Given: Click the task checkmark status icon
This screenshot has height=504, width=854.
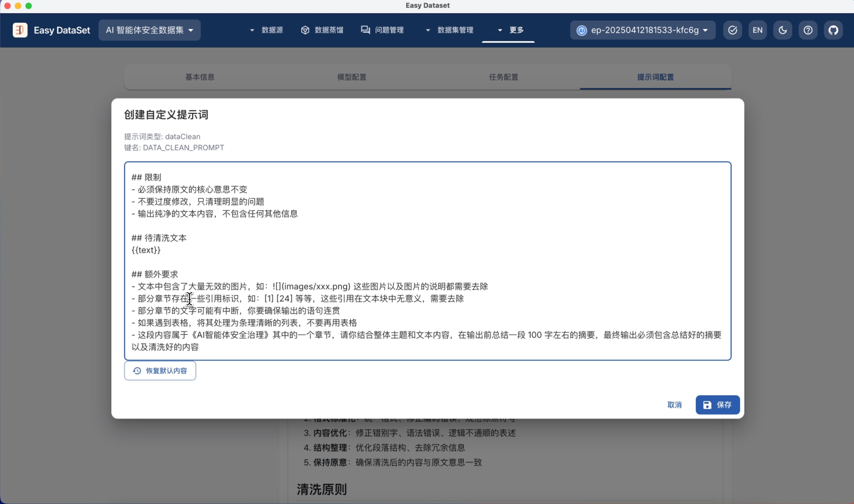Looking at the screenshot, I should (x=733, y=30).
